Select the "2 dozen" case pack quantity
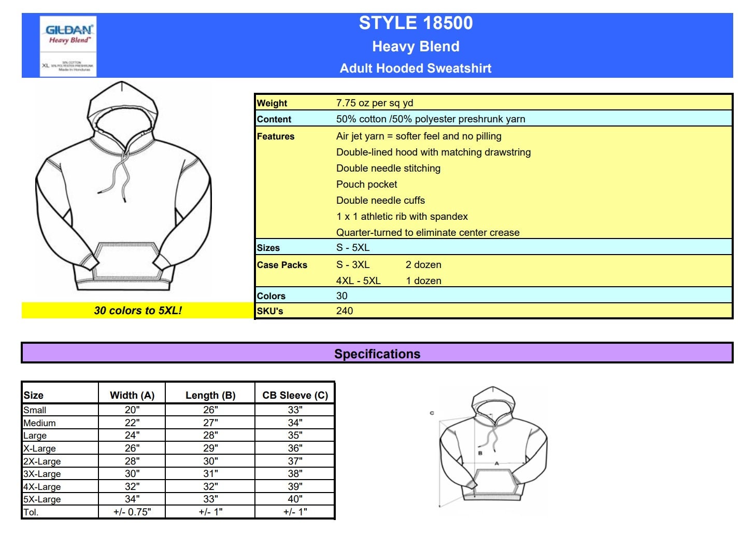The height and width of the screenshot is (547, 756). [x=423, y=264]
